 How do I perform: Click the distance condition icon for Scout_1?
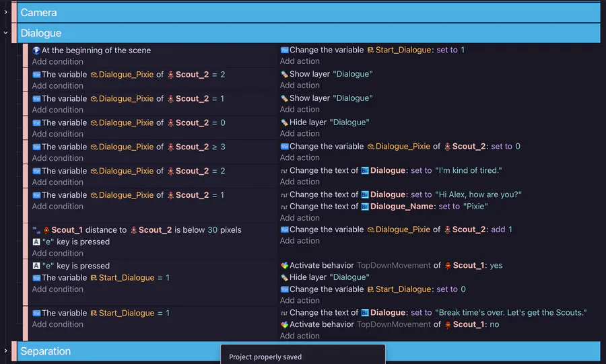[x=36, y=230]
